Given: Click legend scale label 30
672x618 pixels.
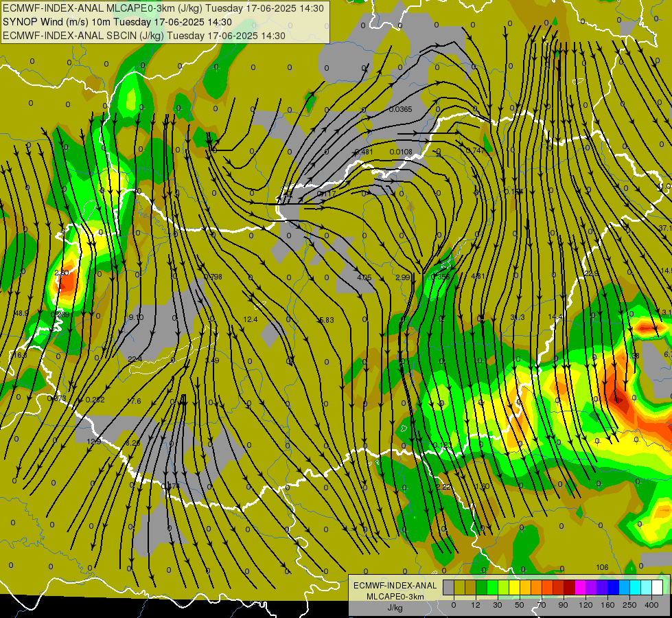Looking at the screenshot, I should point(498,605).
